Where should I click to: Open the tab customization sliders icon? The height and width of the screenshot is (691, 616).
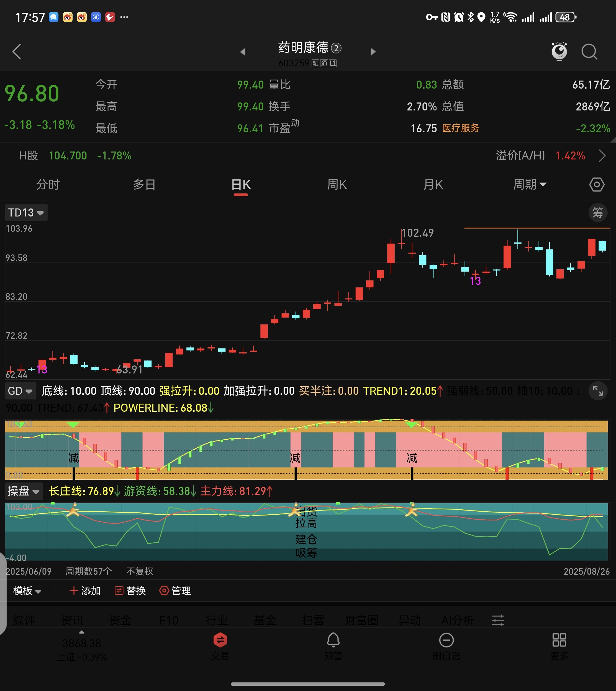[x=498, y=620]
